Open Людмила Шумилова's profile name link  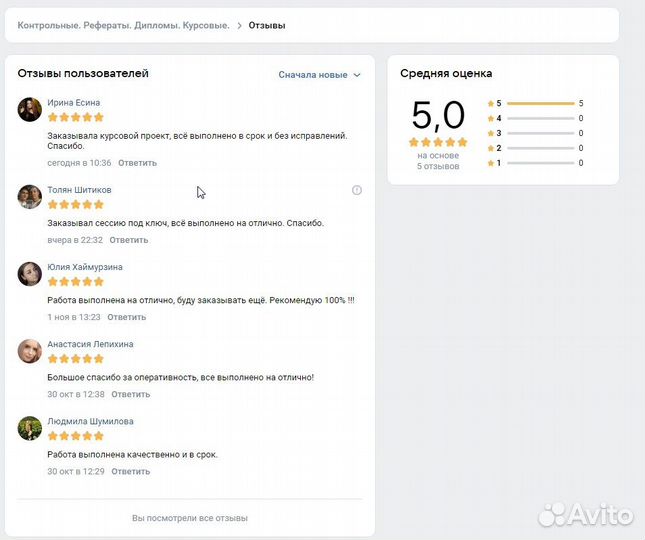click(90, 422)
